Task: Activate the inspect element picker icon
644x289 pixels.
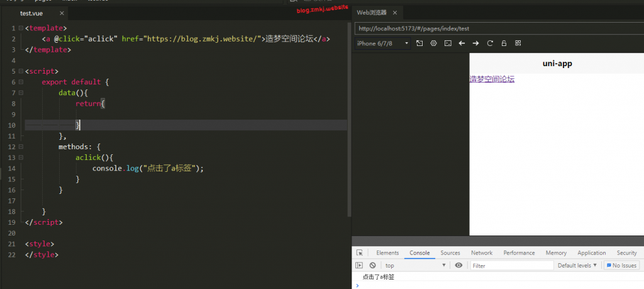Action: 360,253
